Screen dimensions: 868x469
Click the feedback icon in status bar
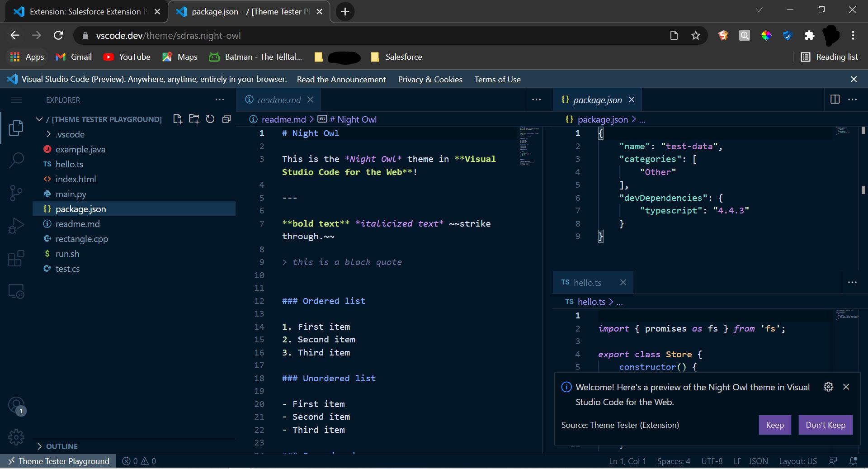(833, 461)
